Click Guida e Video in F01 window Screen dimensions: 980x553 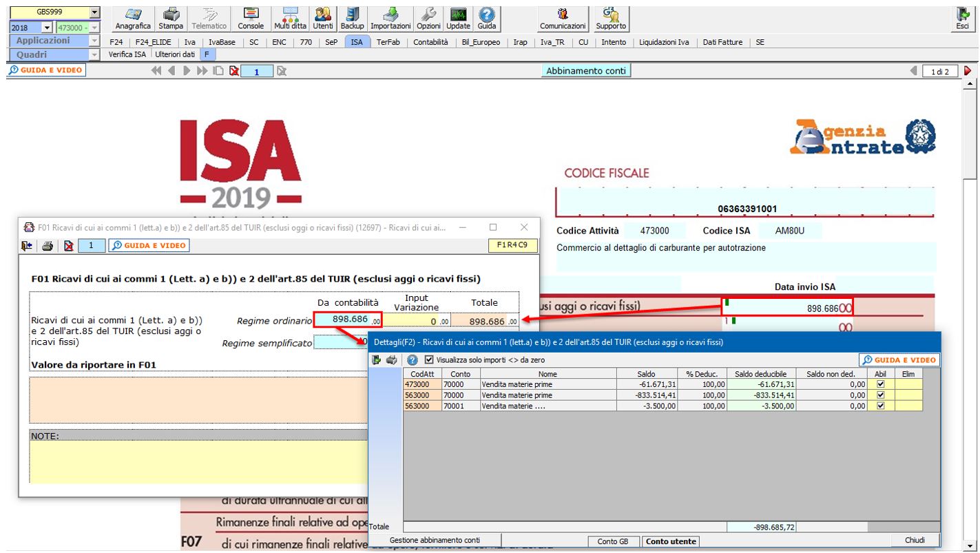149,244
